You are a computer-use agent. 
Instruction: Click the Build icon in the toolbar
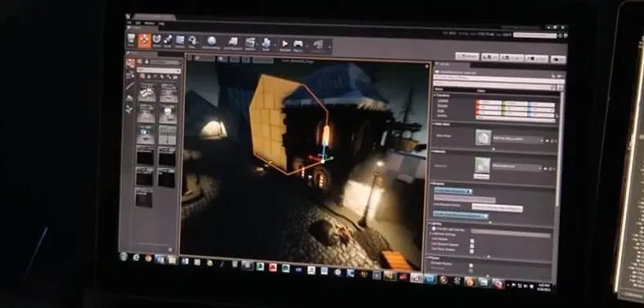[x=266, y=43]
